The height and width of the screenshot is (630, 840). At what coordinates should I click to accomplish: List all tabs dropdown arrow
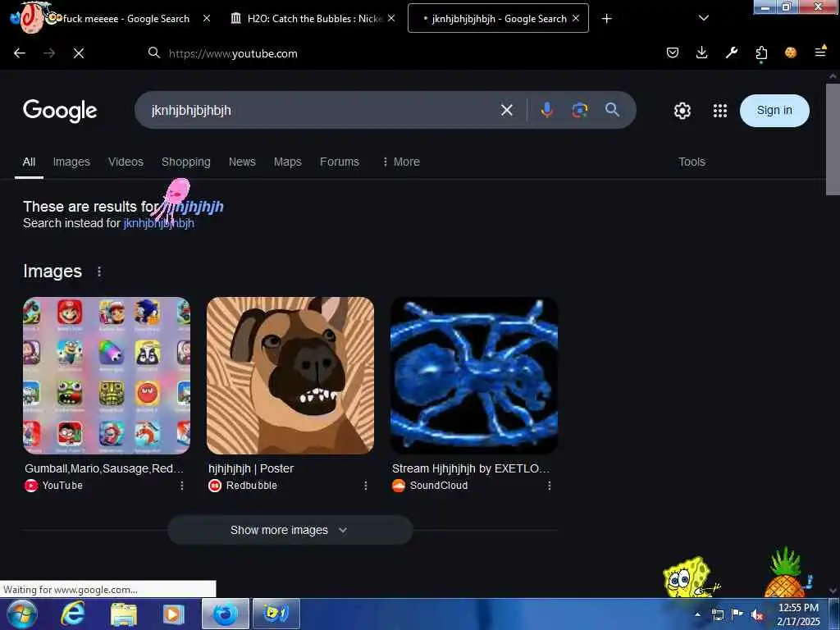pyautogui.click(x=704, y=18)
